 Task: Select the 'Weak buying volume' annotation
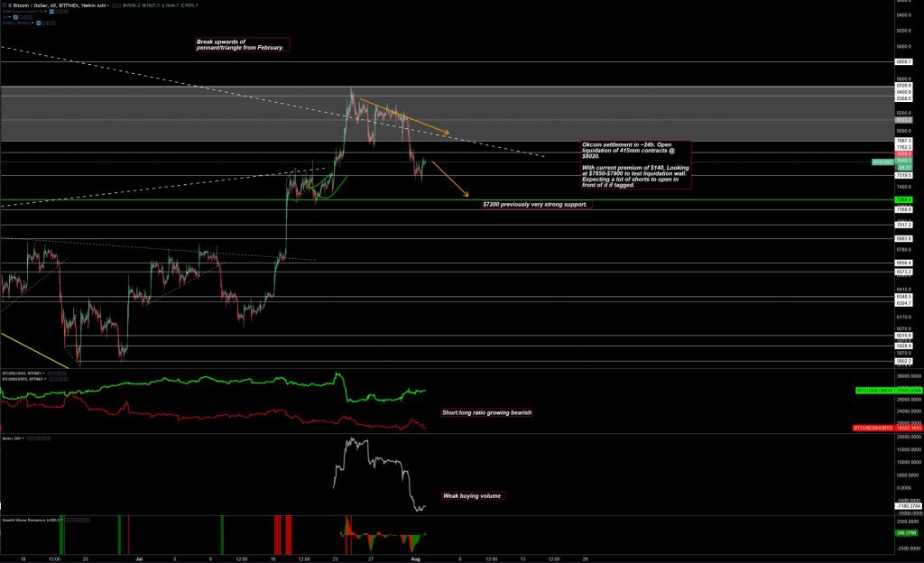tap(472, 496)
